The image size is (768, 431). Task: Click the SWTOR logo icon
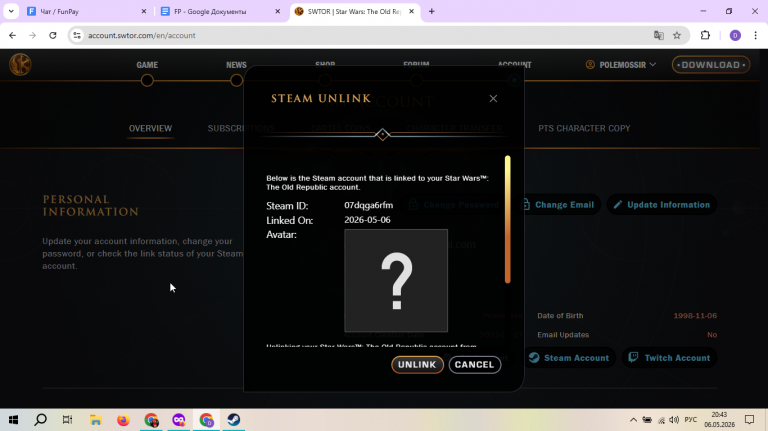20,65
